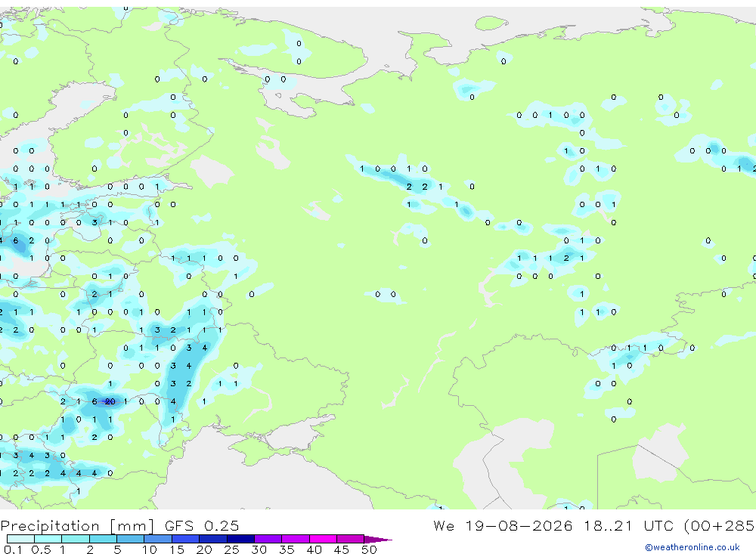Select the 2–5 mm legend color swatch

(103, 539)
